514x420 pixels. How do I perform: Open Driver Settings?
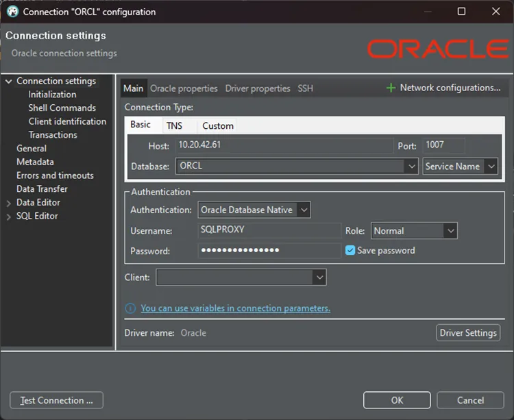tap(468, 333)
